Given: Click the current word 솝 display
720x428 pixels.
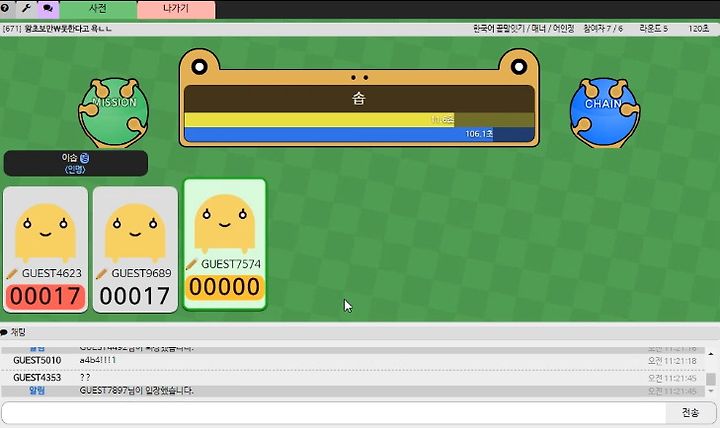Looking at the screenshot, I should (x=359, y=98).
